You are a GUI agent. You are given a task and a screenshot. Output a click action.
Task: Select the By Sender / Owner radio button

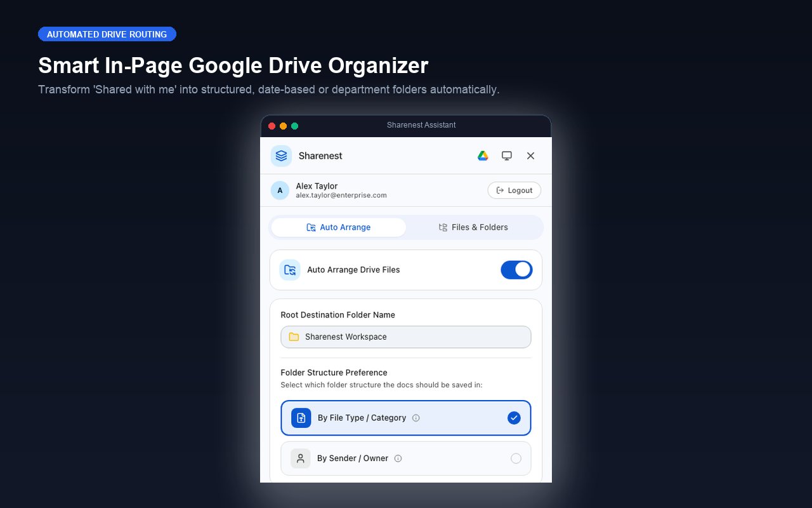tap(516, 458)
